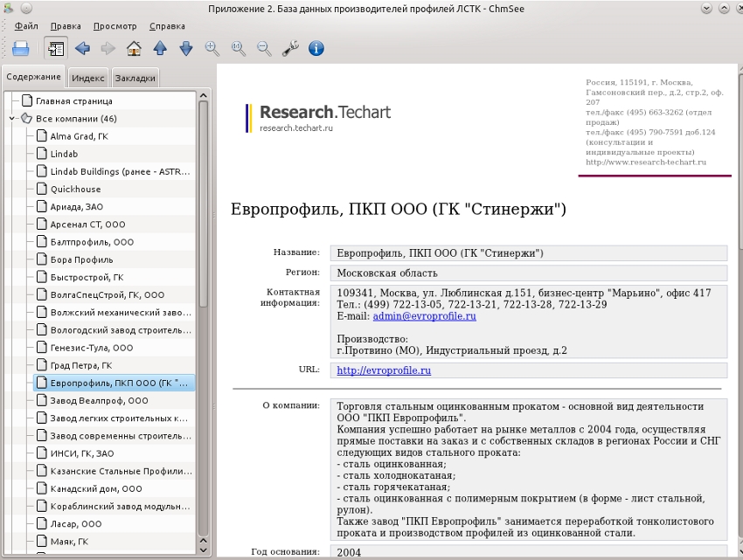The height and width of the screenshot is (560, 743).
Task: Click the contents tree vertical scrollbar thumb
Action: pyautogui.click(x=204, y=204)
